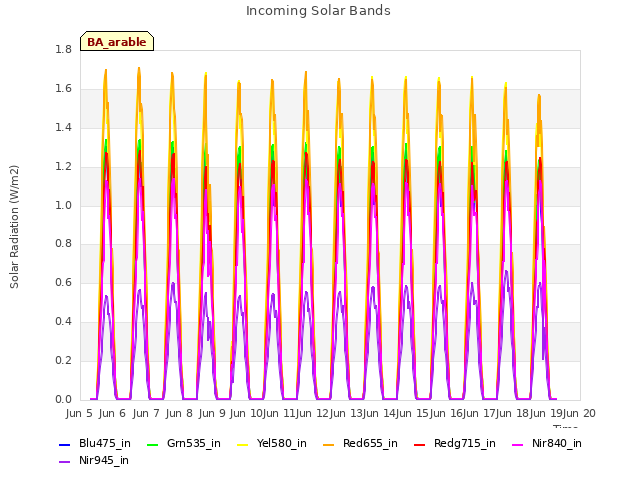Click the 0.6 y-axis tick label

[x=63, y=283]
